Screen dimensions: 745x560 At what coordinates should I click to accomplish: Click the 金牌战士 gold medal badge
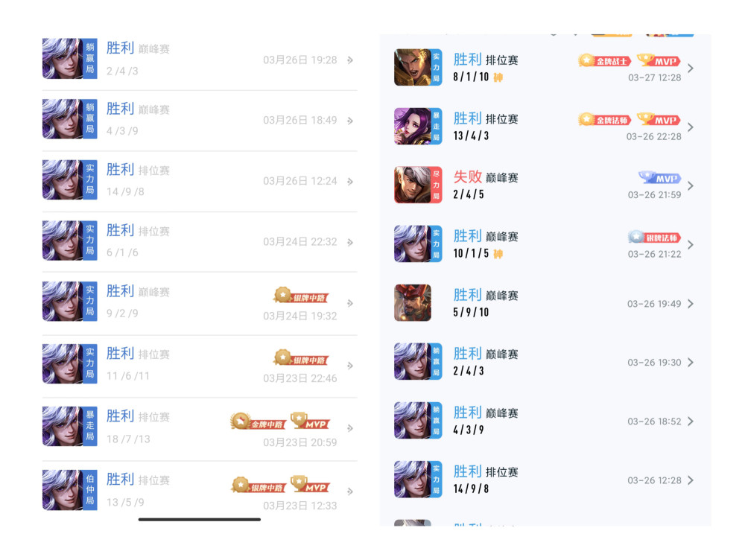pyautogui.click(x=604, y=61)
